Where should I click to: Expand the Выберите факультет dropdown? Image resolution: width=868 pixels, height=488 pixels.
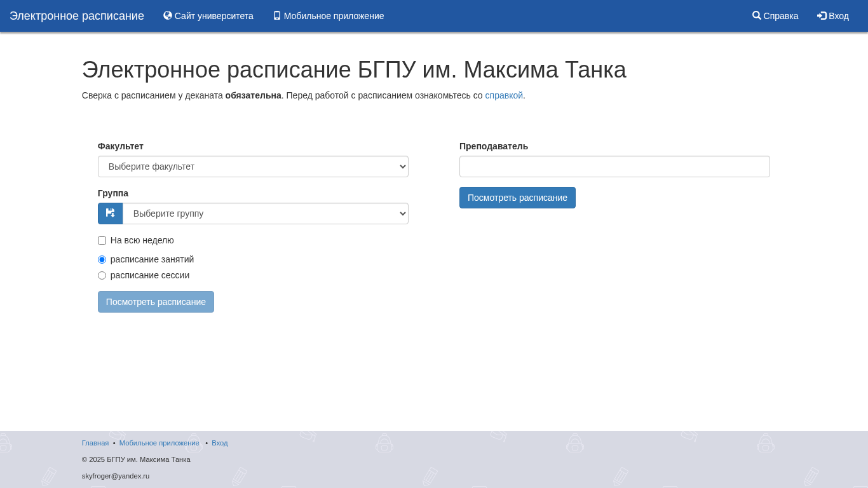(x=253, y=166)
